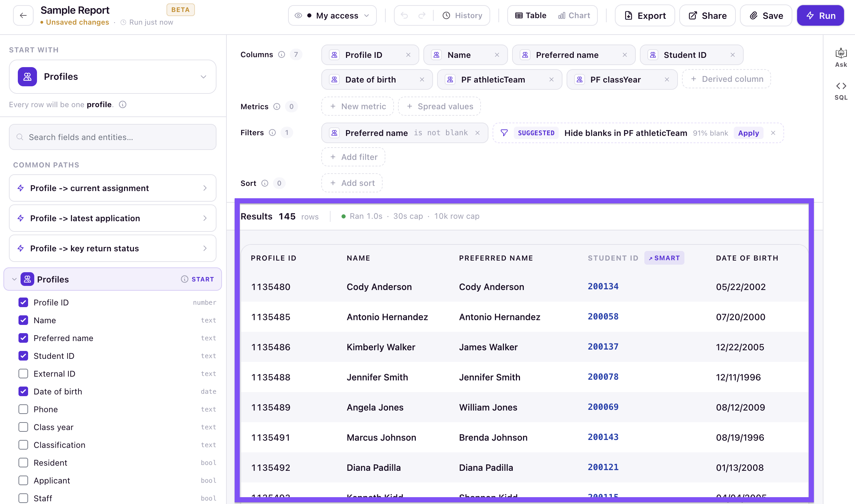This screenshot has width=855, height=504.
Task: Expand Profile -> current assignment path
Action: tap(113, 188)
